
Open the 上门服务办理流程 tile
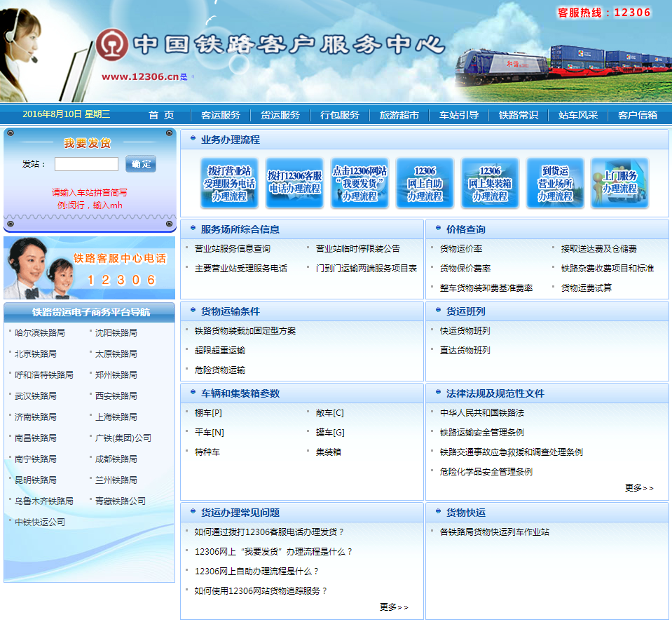click(x=619, y=183)
